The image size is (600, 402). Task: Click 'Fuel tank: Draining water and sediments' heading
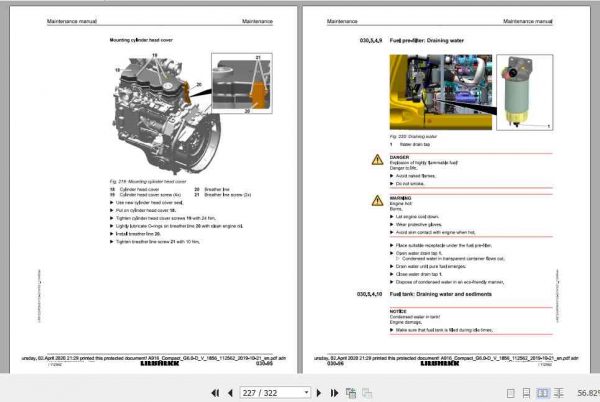point(440,294)
